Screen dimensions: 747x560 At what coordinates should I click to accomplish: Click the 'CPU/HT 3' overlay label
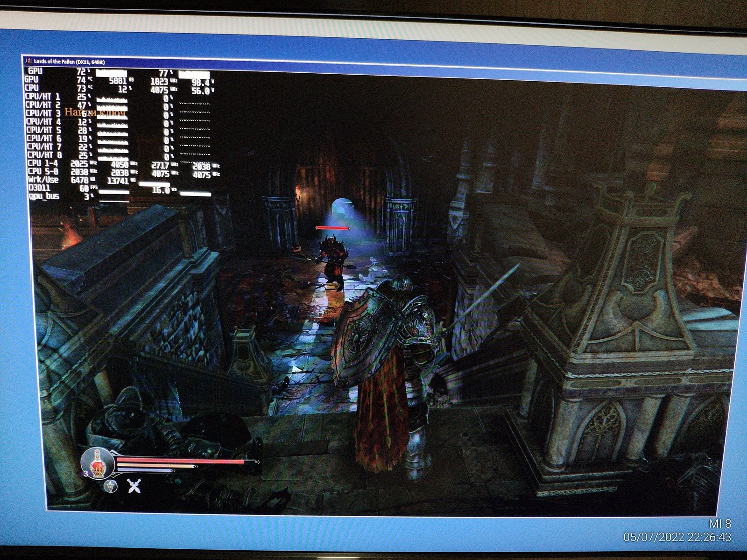pos(43,113)
